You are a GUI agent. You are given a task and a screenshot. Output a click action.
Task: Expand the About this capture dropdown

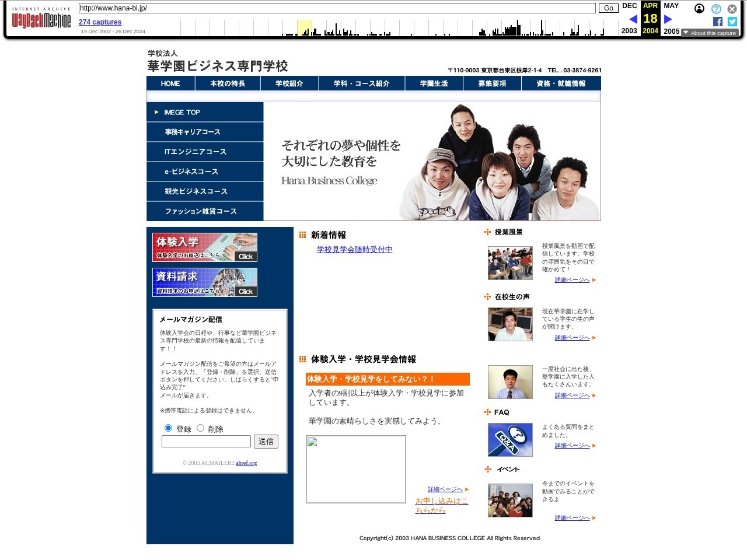(x=710, y=33)
